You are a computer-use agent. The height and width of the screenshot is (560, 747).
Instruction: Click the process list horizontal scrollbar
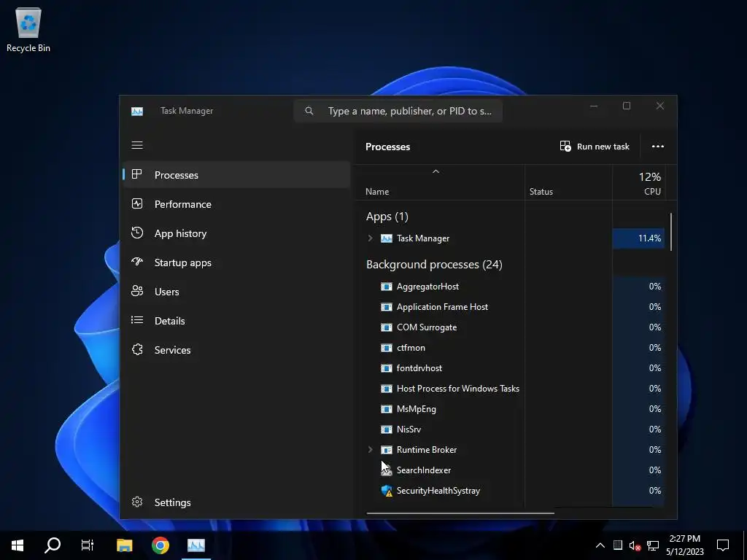[x=460, y=513]
